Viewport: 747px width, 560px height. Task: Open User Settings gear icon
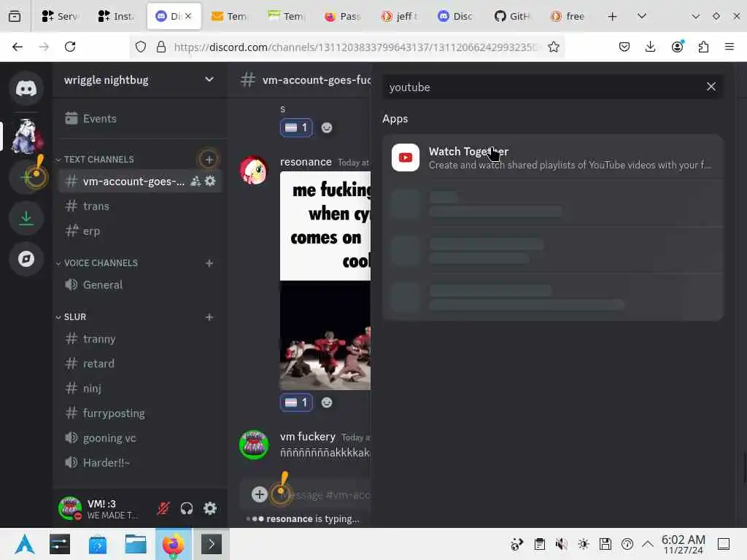coord(210,508)
